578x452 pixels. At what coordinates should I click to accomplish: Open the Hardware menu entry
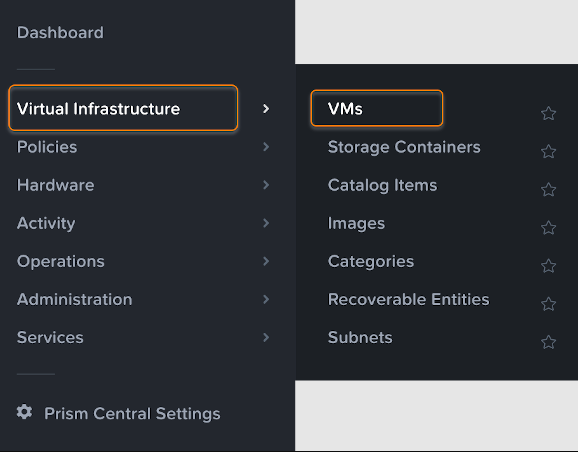click(55, 185)
